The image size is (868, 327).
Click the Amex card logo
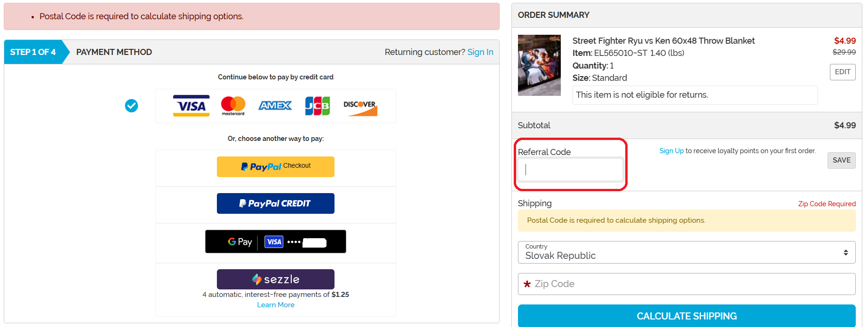pos(275,106)
